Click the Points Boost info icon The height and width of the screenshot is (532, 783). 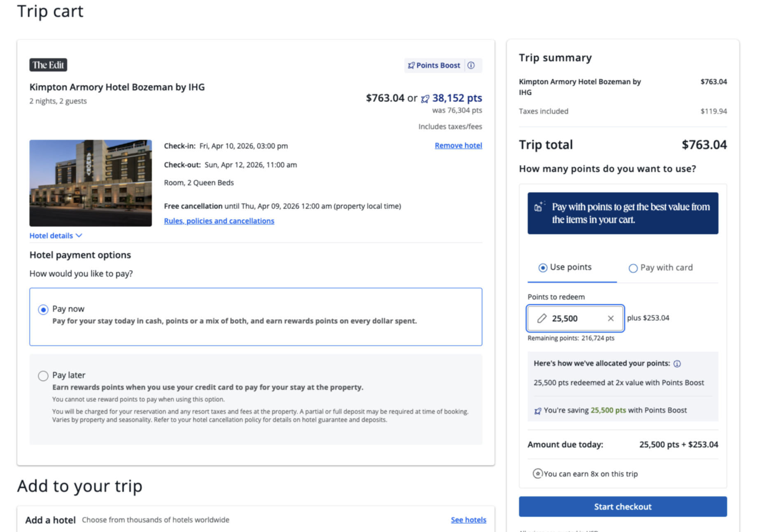click(x=471, y=65)
